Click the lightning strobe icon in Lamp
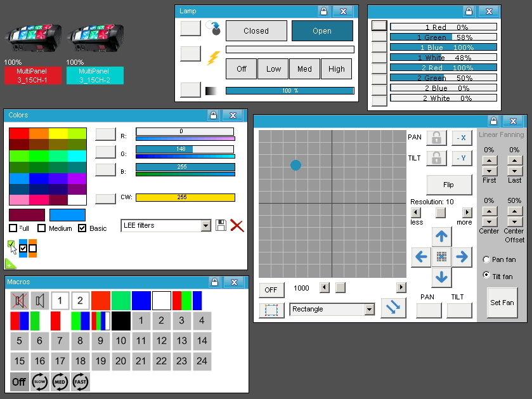The height and width of the screenshot is (399, 532). [213, 58]
